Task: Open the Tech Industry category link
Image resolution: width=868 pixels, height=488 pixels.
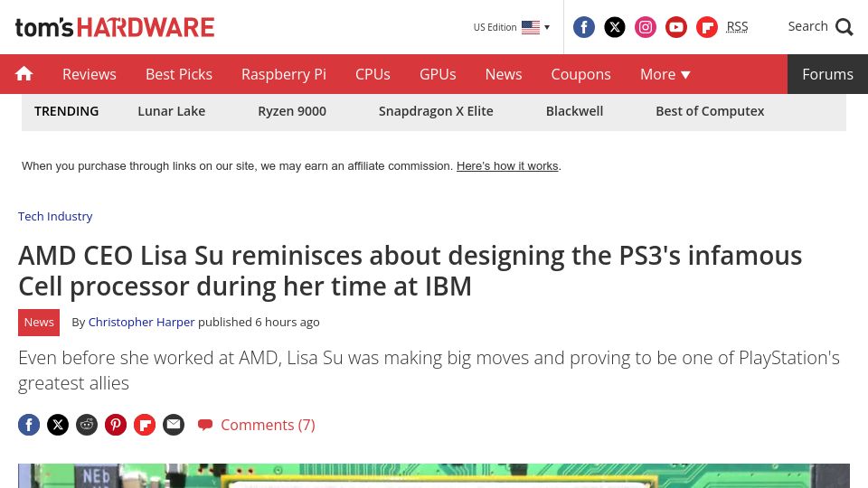Action: (55, 216)
